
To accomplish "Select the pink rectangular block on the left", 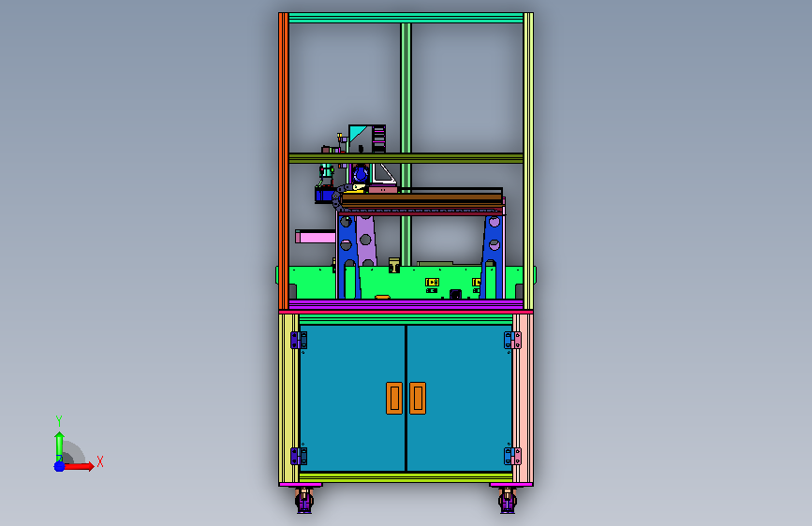I will 316,237.
